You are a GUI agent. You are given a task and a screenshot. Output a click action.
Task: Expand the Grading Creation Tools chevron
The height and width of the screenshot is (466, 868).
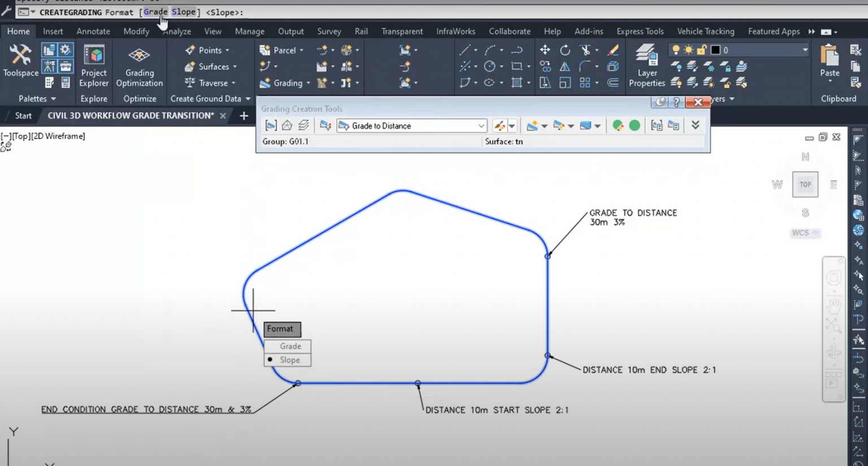(x=695, y=125)
